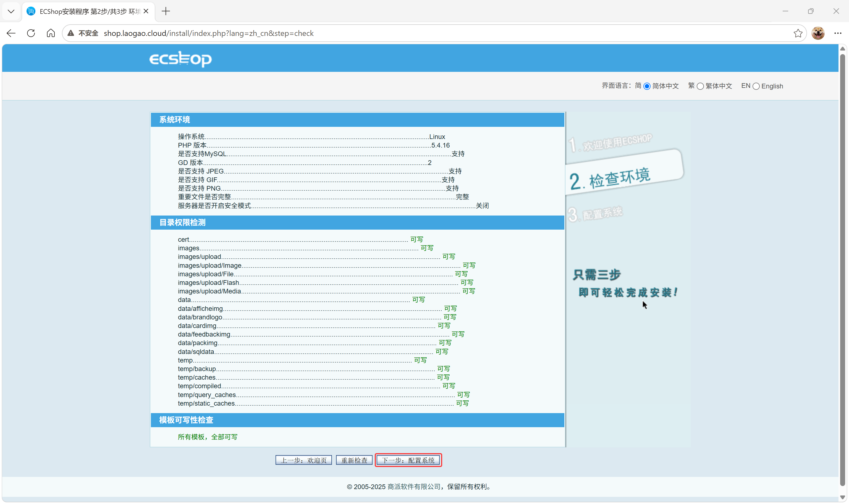
Task: Click 服务器是否开启安全模式 row label
Action: click(214, 206)
